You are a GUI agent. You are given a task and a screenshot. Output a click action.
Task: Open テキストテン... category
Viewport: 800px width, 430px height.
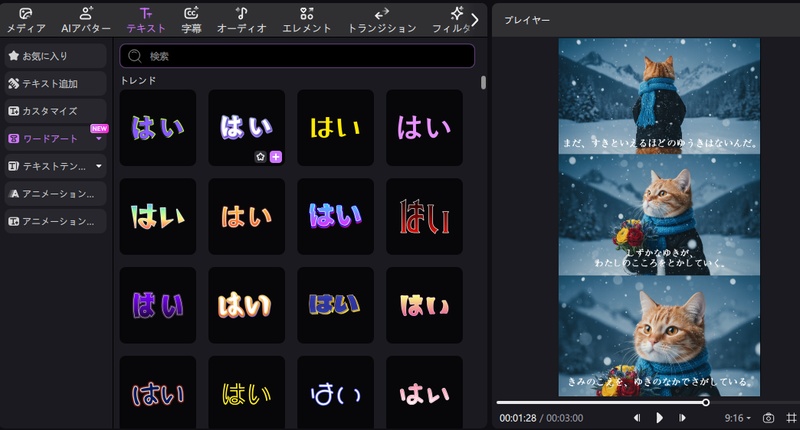point(54,166)
